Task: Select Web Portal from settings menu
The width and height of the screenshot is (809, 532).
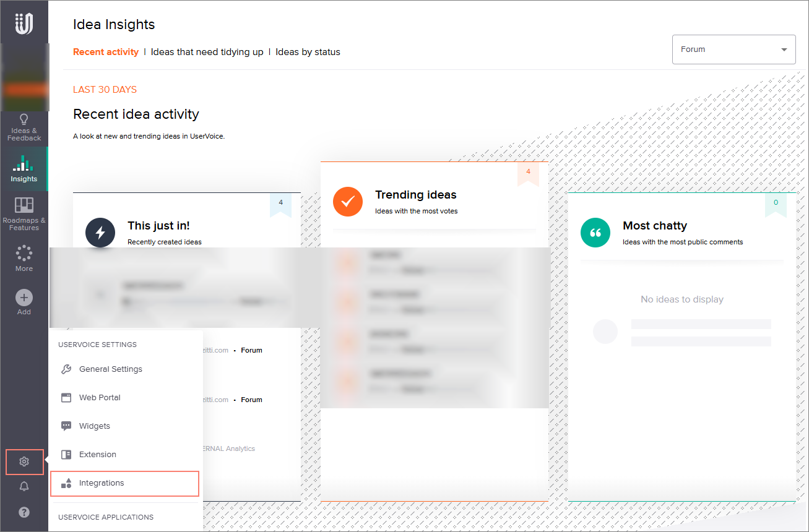Action: pos(100,398)
